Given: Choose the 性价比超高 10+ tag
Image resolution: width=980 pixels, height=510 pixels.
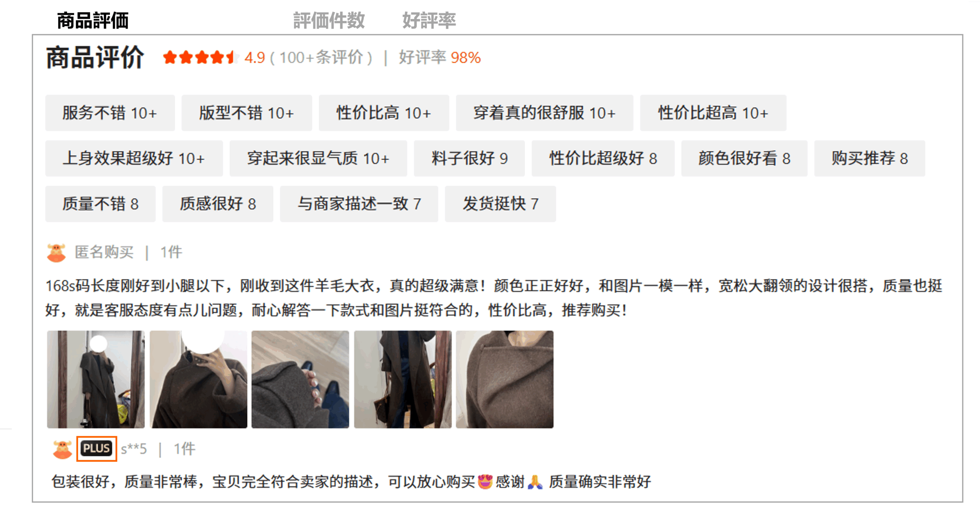Looking at the screenshot, I should (x=713, y=113).
